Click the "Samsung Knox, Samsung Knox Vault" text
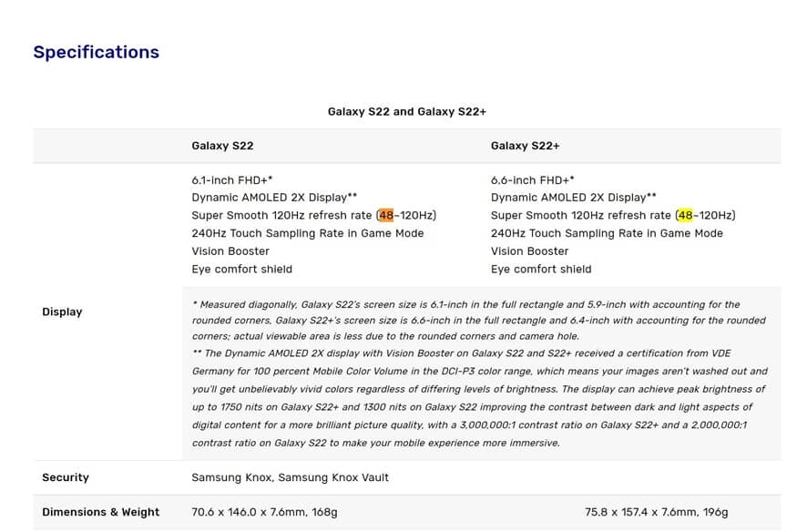797x532 pixels. 290,477
